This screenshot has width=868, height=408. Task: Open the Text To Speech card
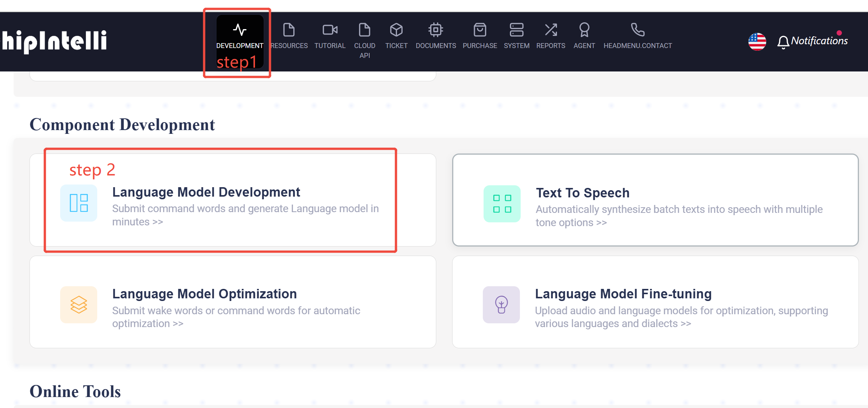655,200
